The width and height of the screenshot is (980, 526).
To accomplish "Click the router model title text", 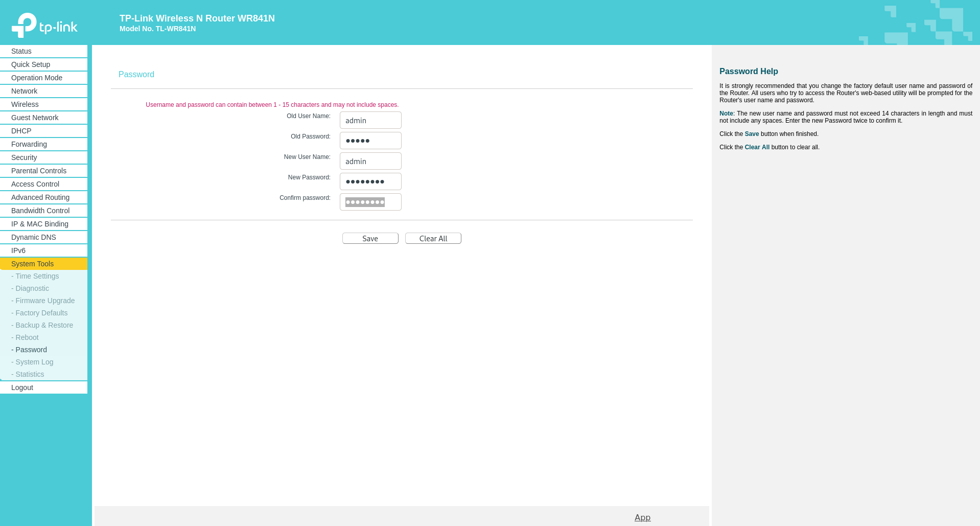I will pos(197,18).
